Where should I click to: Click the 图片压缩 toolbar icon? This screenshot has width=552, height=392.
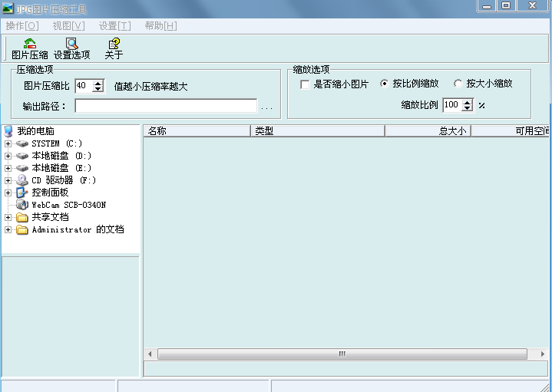click(x=30, y=44)
